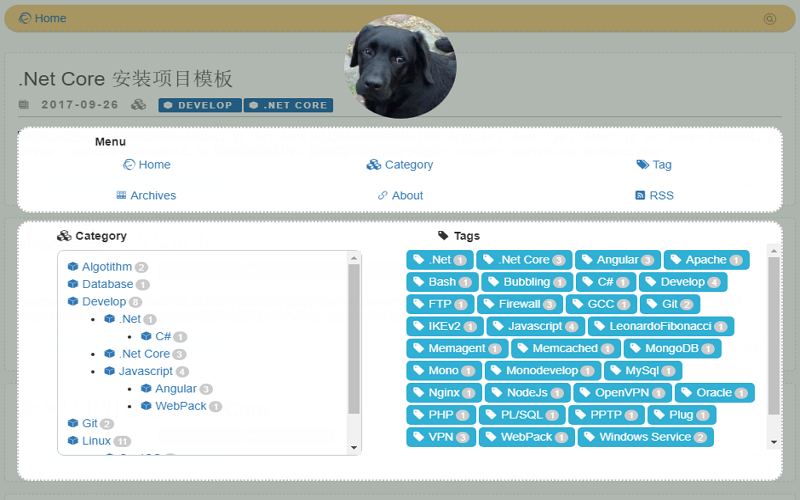Open the About page link
The image size is (800, 500).
pos(400,196)
